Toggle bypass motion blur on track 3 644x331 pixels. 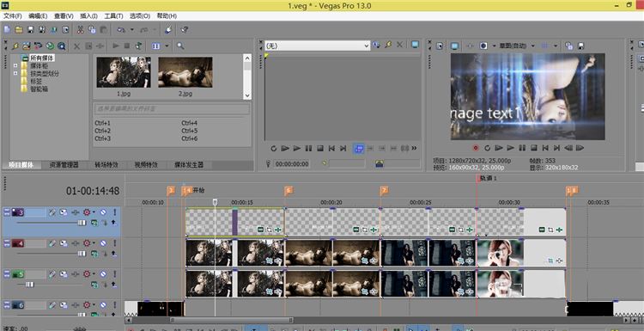52,212
